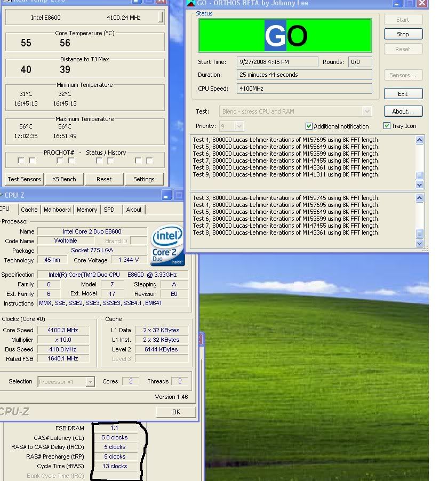The image size is (448, 481).
Task: Click the Maximum Temperature time '17:02:35'
Action: [x=26, y=136]
